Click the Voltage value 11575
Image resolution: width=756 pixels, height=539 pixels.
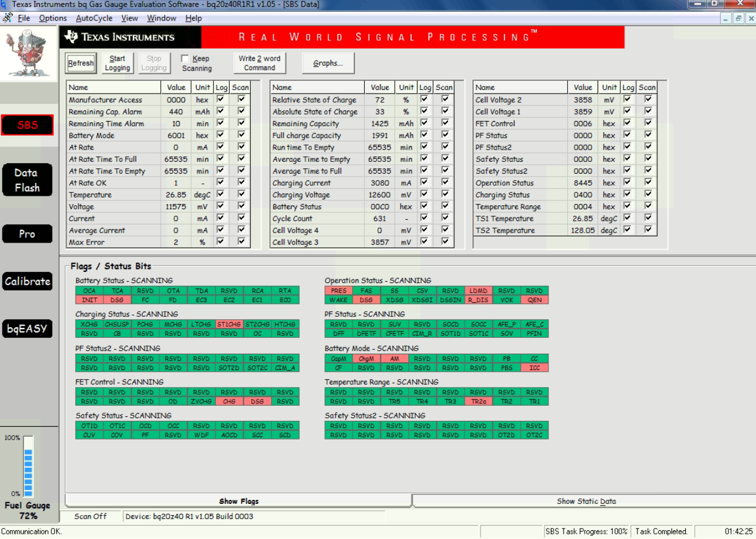tap(176, 207)
